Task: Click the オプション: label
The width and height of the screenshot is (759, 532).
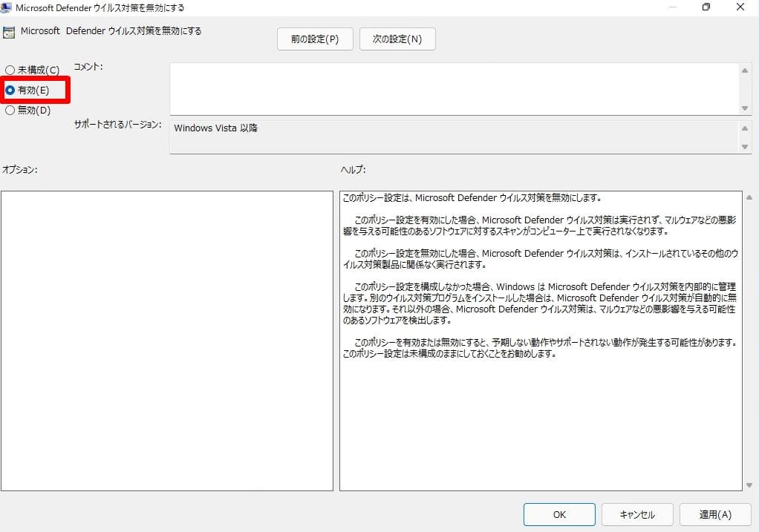Action: 20,170
